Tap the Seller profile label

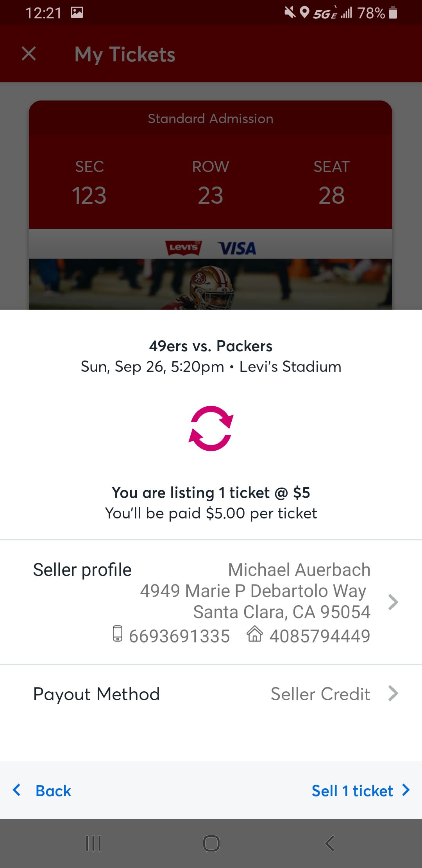pos(82,570)
